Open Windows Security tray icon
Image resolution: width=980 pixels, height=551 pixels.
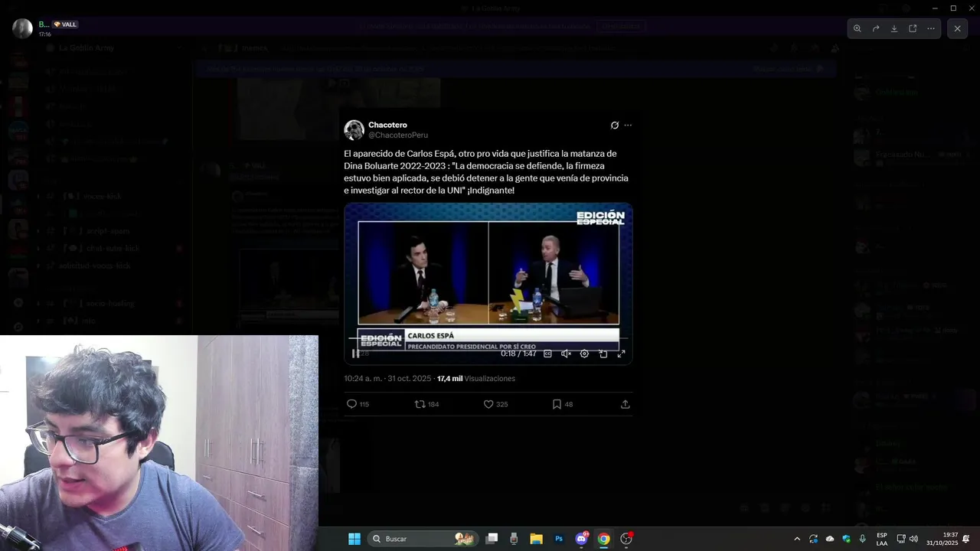(x=846, y=539)
